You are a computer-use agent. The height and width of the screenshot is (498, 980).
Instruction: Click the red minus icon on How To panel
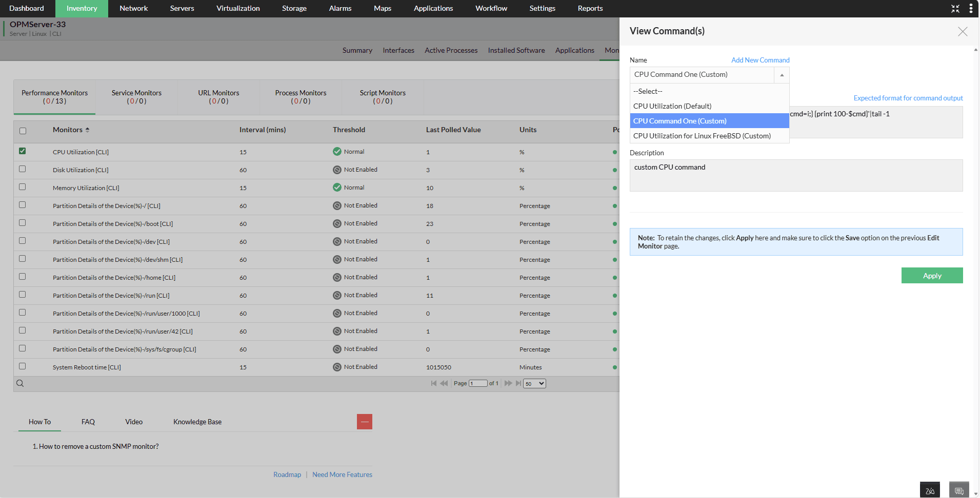[365, 421]
